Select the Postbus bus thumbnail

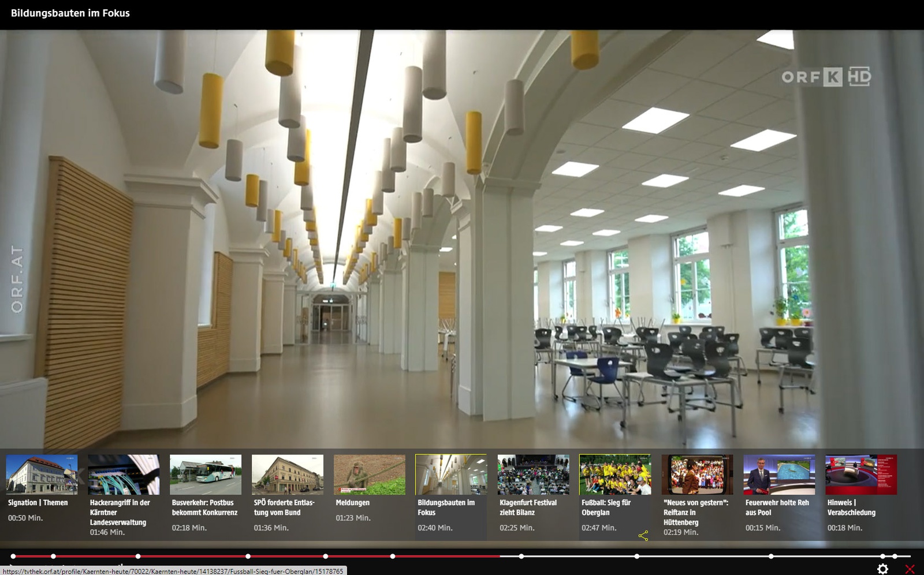(206, 475)
